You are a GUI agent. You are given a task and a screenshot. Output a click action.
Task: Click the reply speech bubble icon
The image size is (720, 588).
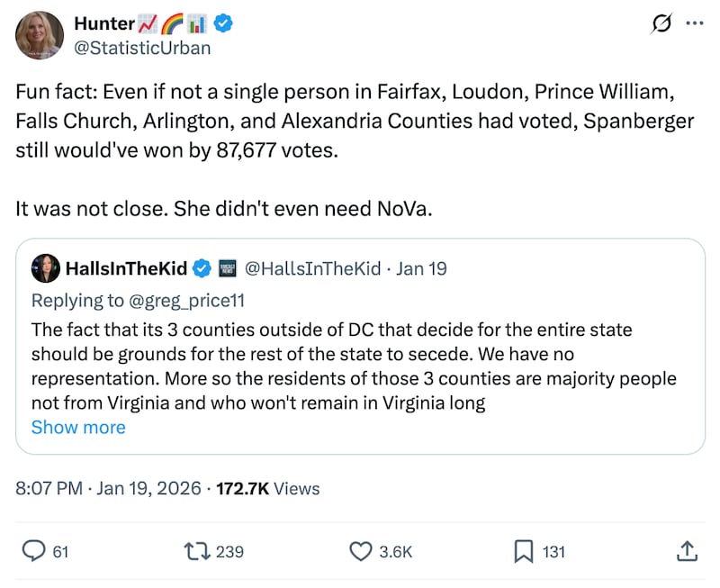(33, 550)
